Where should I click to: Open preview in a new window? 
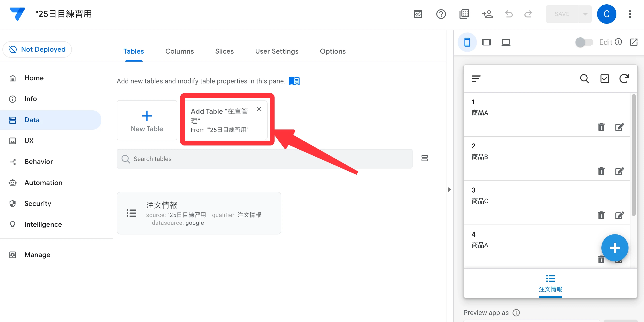tap(634, 42)
